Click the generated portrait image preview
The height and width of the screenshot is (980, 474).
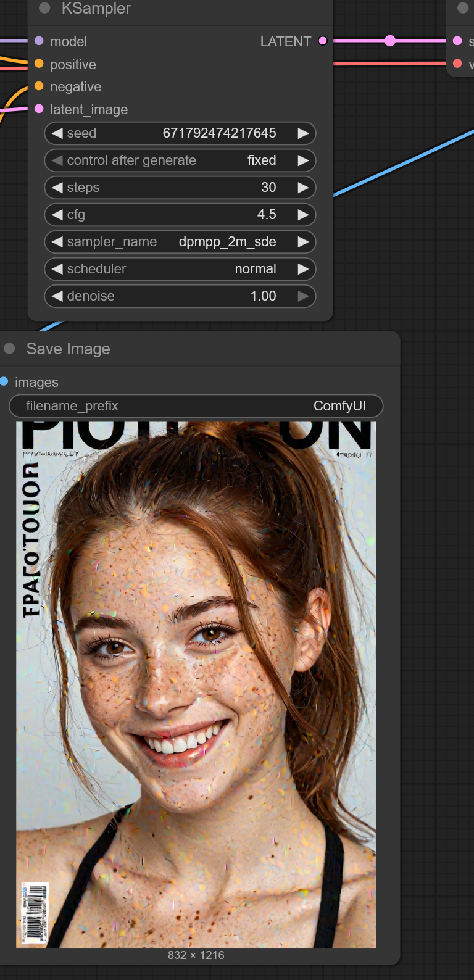pos(196,684)
